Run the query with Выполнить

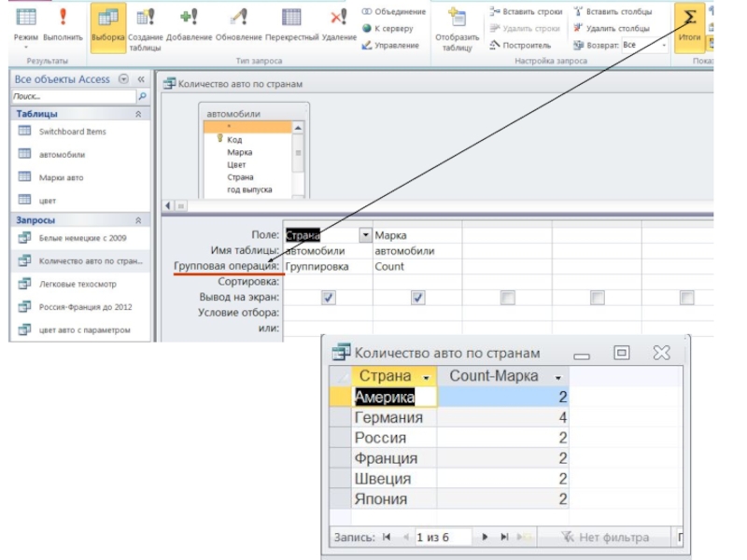click(63, 25)
